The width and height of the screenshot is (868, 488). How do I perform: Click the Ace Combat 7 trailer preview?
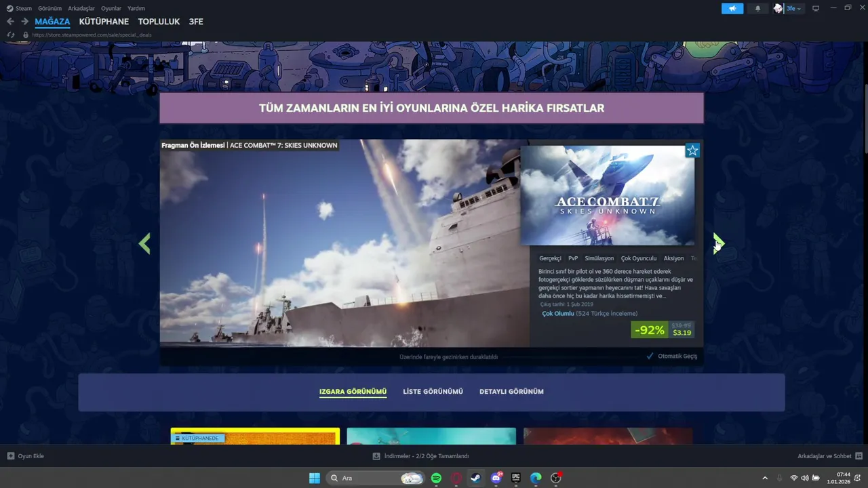[344, 243]
